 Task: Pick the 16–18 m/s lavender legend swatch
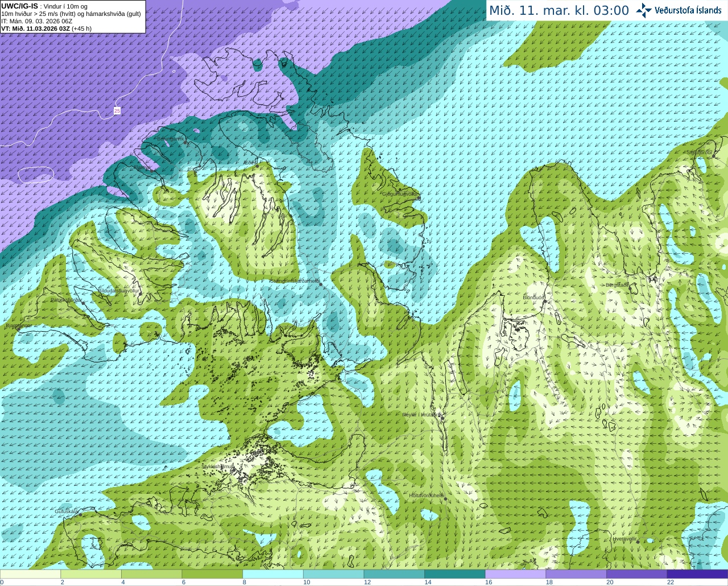pyautogui.click(x=515, y=574)
